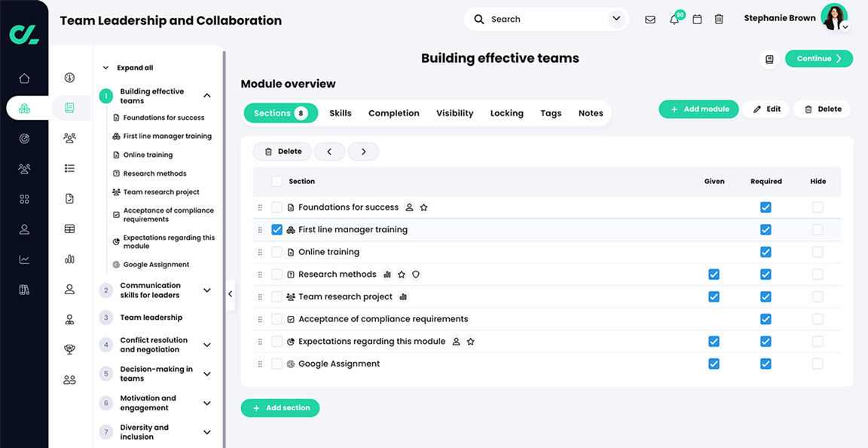Image resolution: width=868 pixels, height=448 pixels.
Task: Enable Hide for Foundations for success
Action: tap(818, 207)
